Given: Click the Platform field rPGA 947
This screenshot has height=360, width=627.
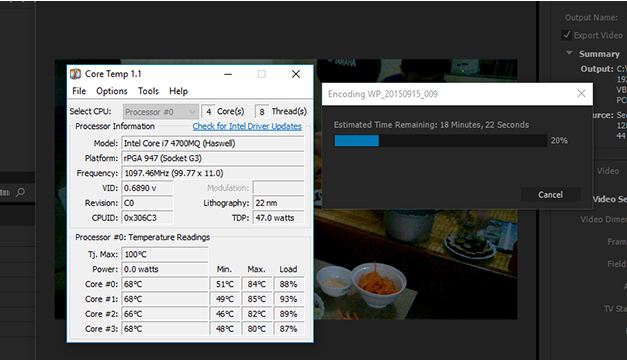Looking at the screenshot, I should [x=213, y=158].
